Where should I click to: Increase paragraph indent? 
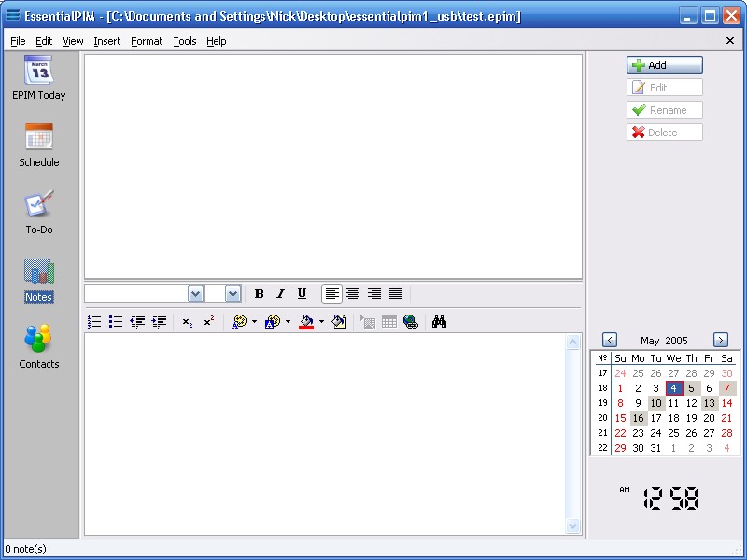[159, 322]
